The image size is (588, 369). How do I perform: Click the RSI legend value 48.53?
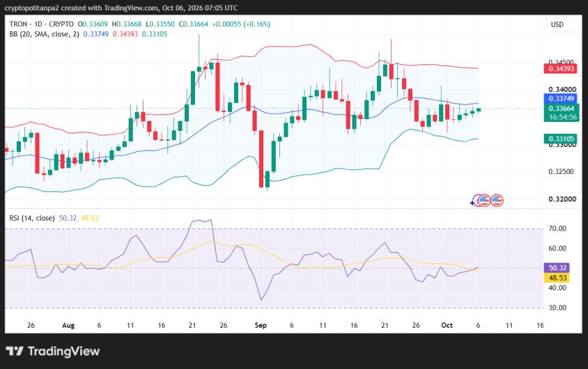coord(90,218)
